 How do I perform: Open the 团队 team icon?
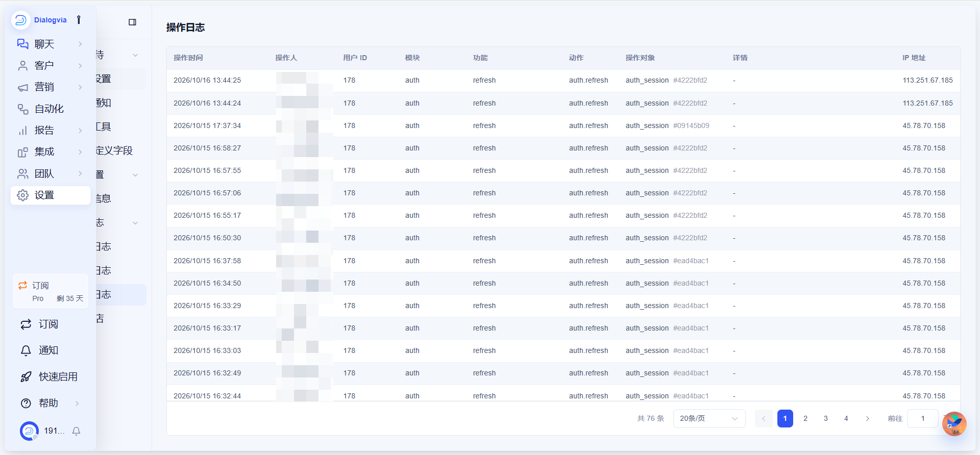tap(23, 173)
